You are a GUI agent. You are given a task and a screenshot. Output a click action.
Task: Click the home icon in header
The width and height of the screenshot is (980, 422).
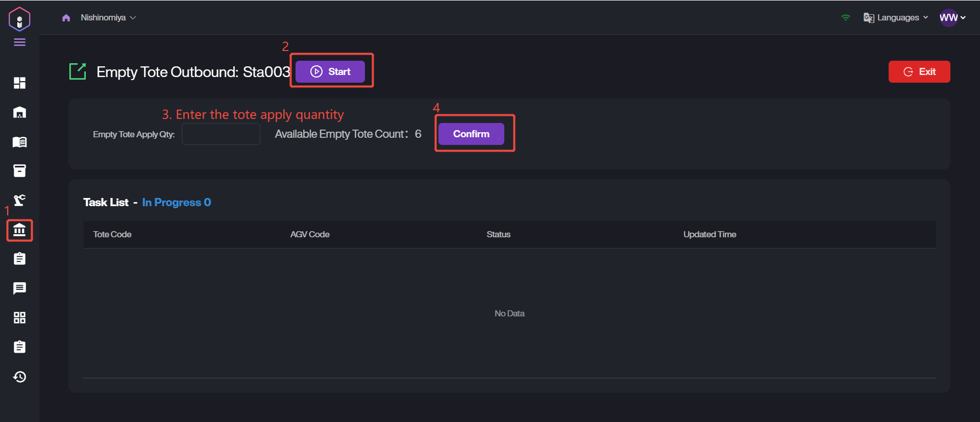[x=66, y=18]
